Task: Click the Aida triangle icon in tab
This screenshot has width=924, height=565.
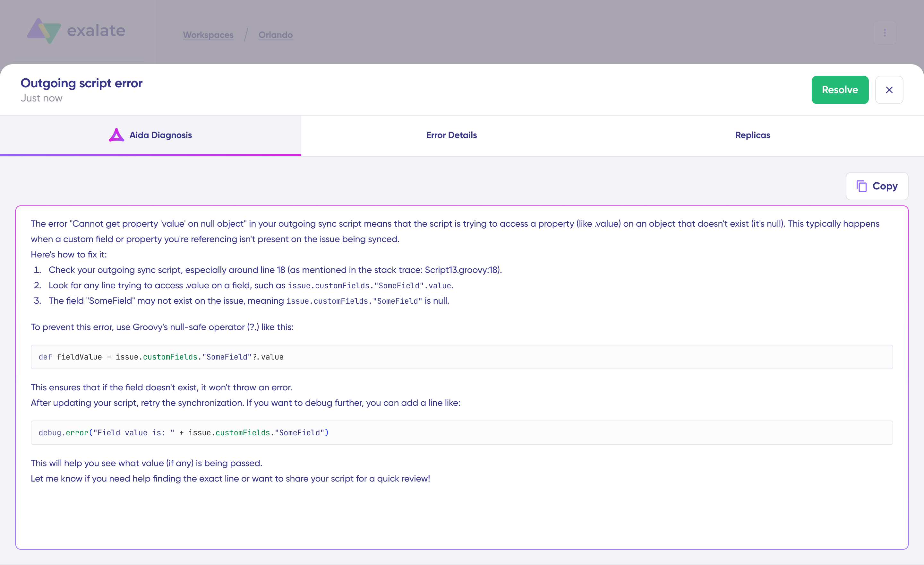Action: (116, 135)
